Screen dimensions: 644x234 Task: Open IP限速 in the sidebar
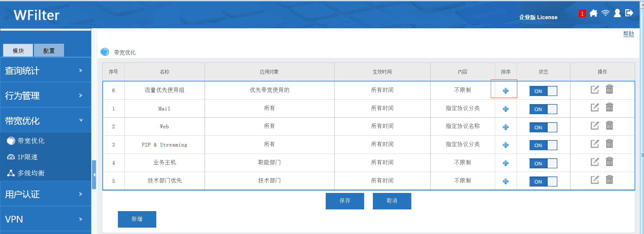point(27,157)
